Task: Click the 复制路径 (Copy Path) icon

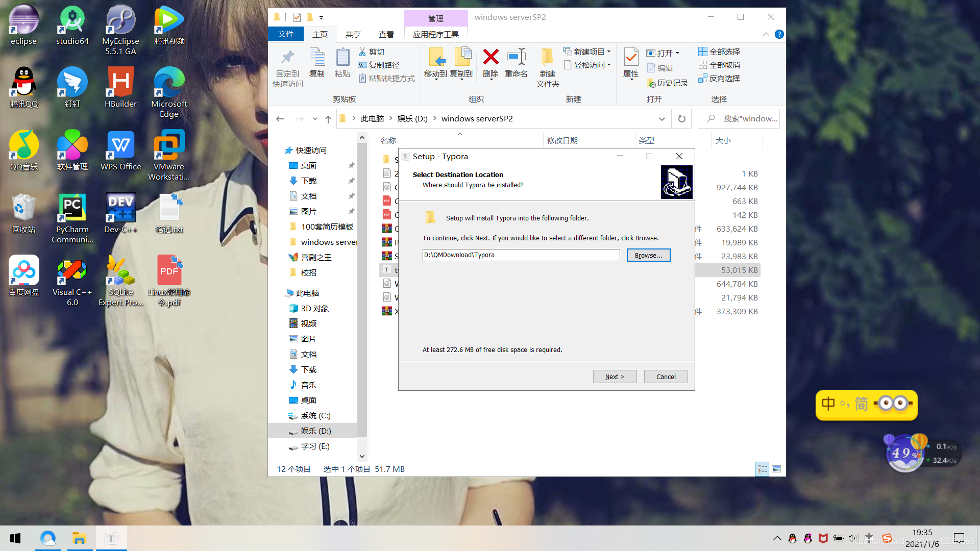Action: (x=362, y=65)
